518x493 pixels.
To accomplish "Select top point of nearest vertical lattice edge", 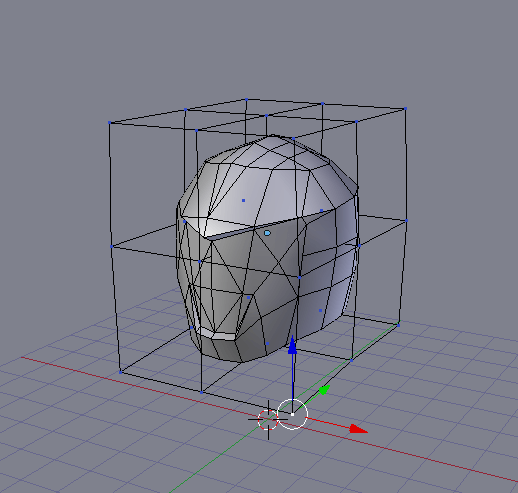I will click(293, 138).
